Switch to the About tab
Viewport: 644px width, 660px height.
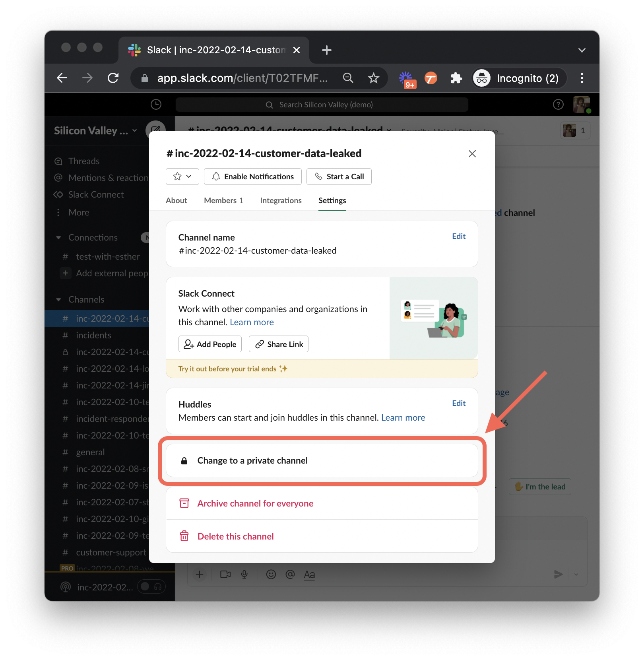pyautogui.click(x=177, y=200)
